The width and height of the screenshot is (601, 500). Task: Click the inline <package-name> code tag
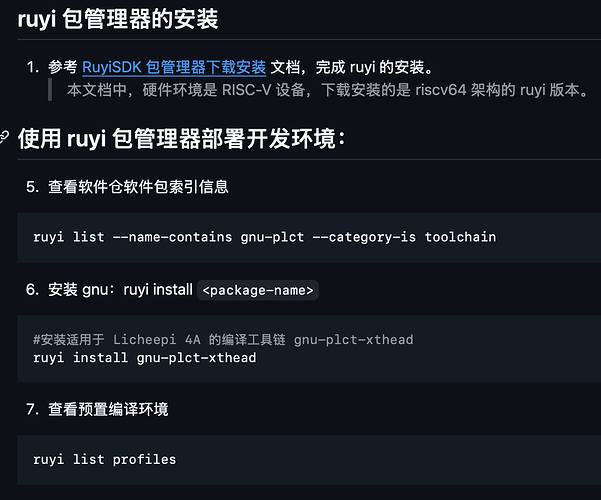(258, 290)
